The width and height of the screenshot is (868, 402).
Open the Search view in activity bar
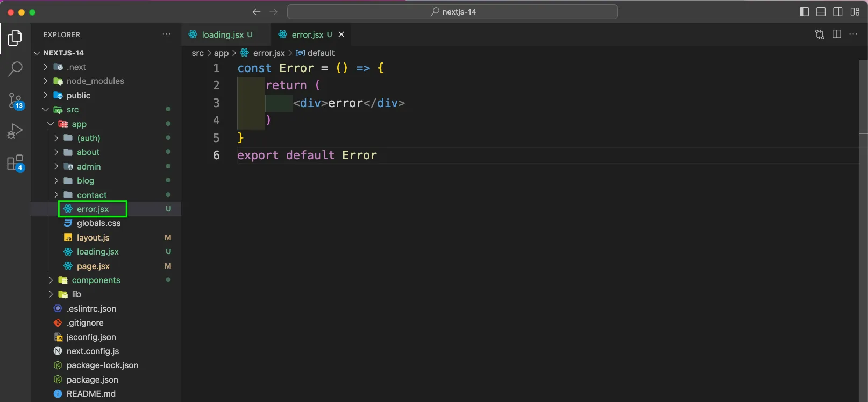15,69
